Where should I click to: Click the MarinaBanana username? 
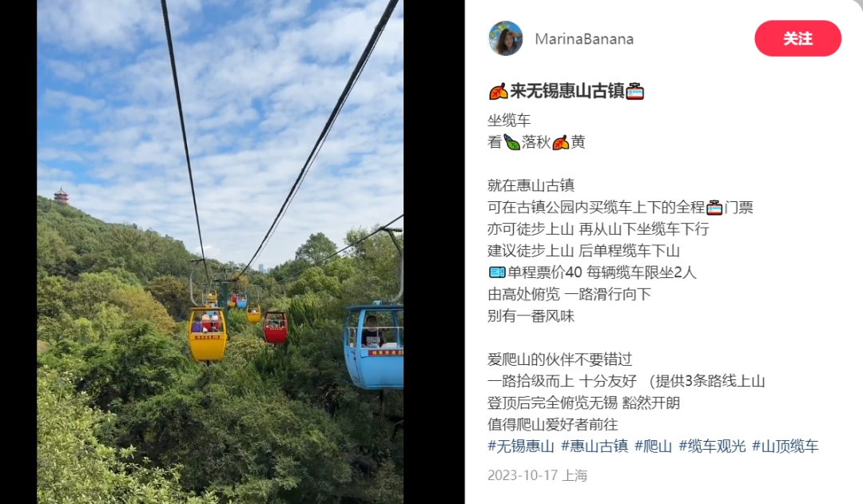pos(584,39)
